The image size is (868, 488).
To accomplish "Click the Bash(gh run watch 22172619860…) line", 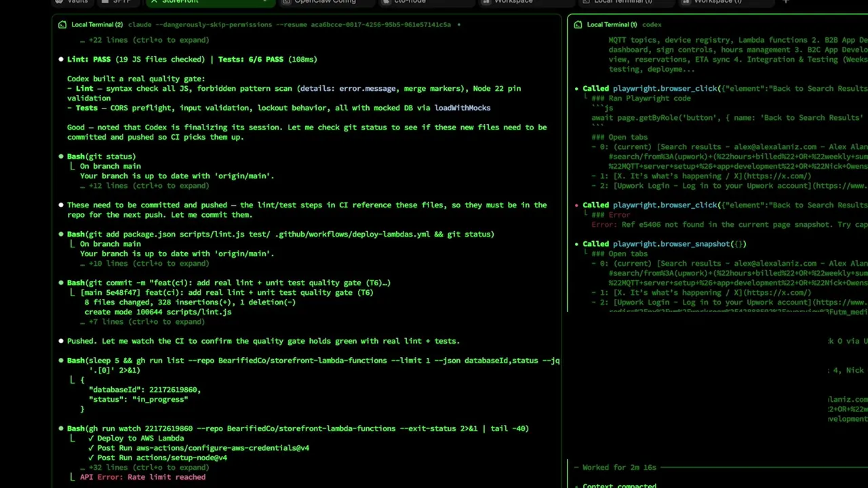I will pyautogui.click(x=298, y=428).
